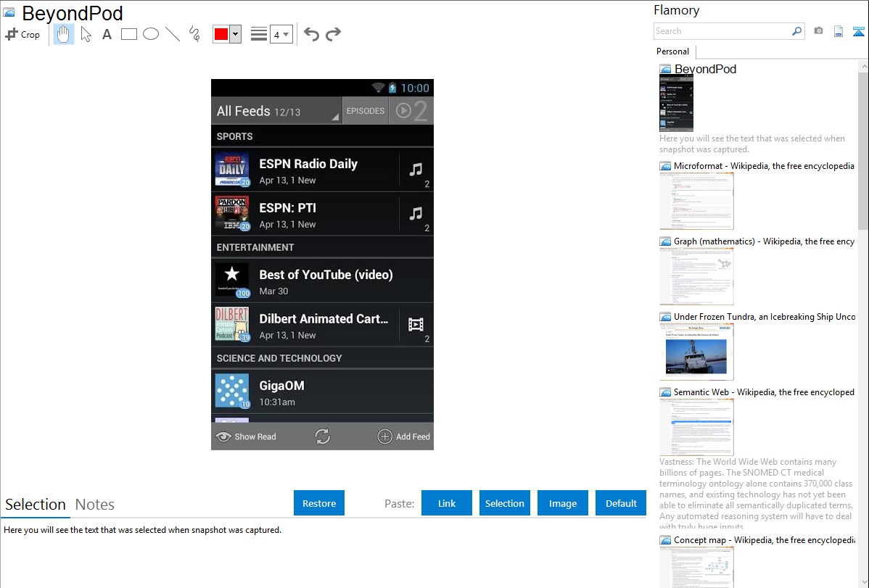Click the Concept map snapshot title
The image size is (869, 588).
click(765, 540)
